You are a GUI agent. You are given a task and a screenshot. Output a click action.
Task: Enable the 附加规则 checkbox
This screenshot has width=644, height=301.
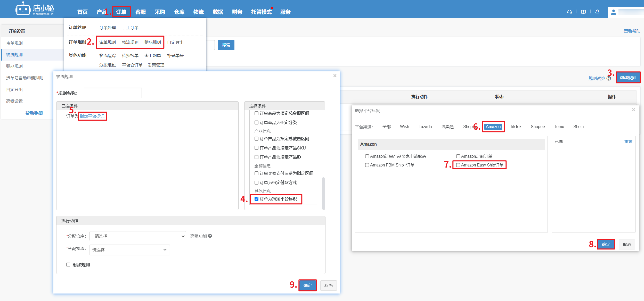click(x=68, y=265)
